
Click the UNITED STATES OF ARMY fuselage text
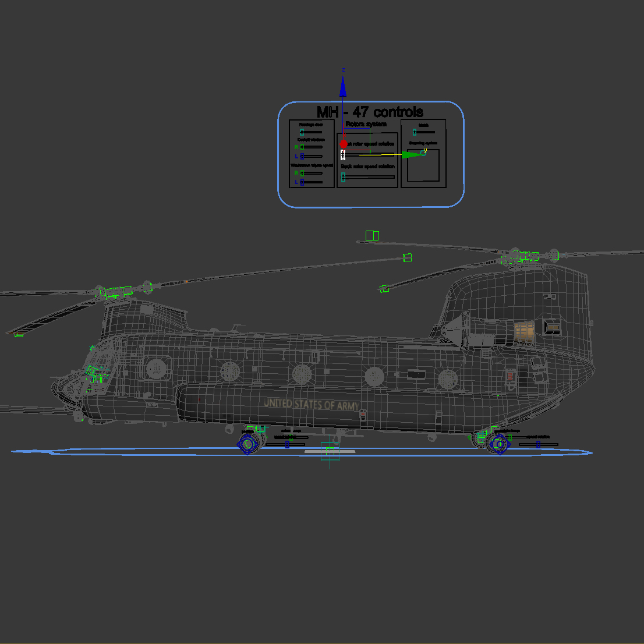coord(312,404)
